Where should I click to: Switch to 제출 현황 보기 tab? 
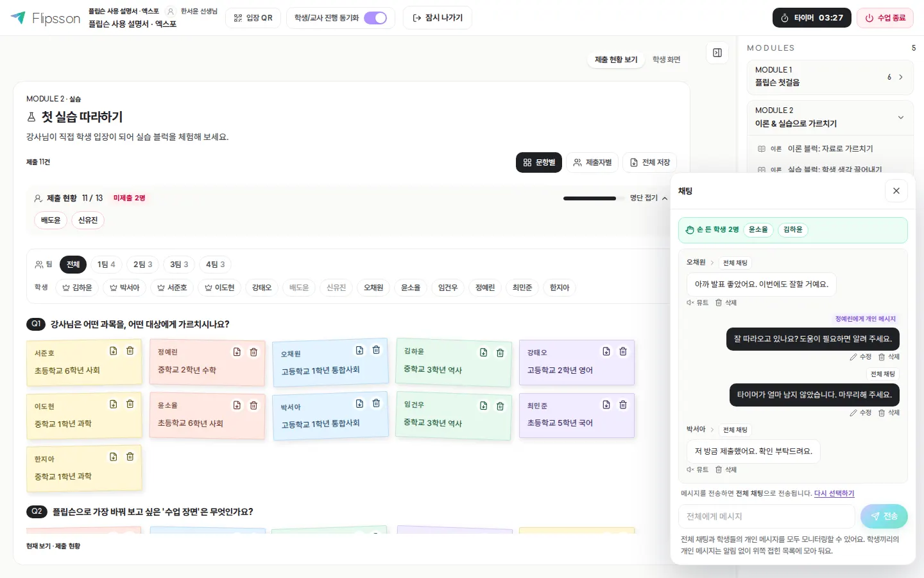pyautogui.click(x=616, y=60)
